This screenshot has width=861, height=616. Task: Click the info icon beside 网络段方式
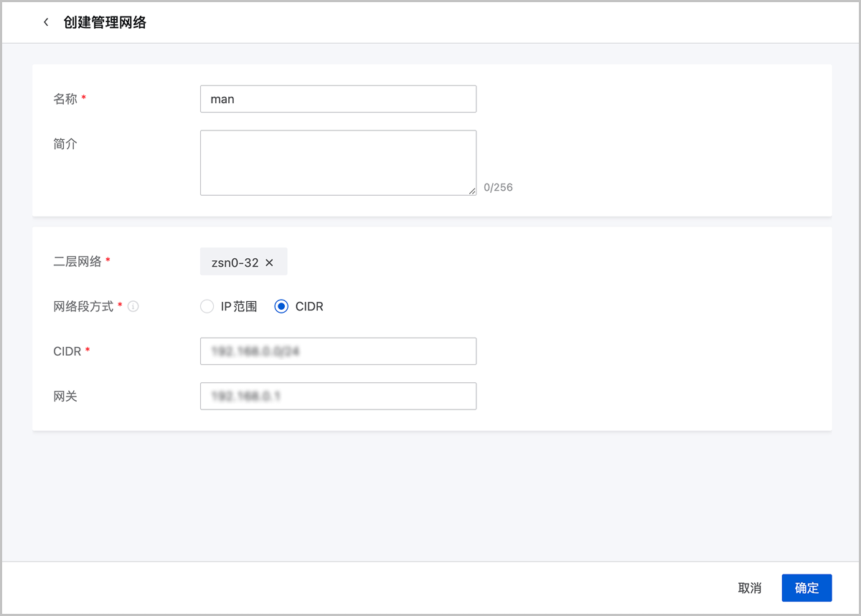tap(133, 306)
